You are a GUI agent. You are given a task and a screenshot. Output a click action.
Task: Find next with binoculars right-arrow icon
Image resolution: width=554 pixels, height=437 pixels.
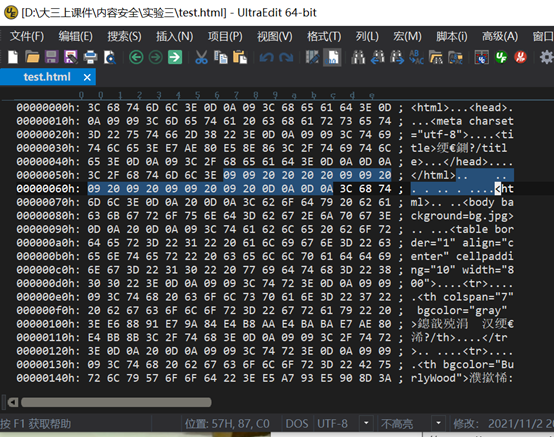pyautogui.click(x=397, y=57)
